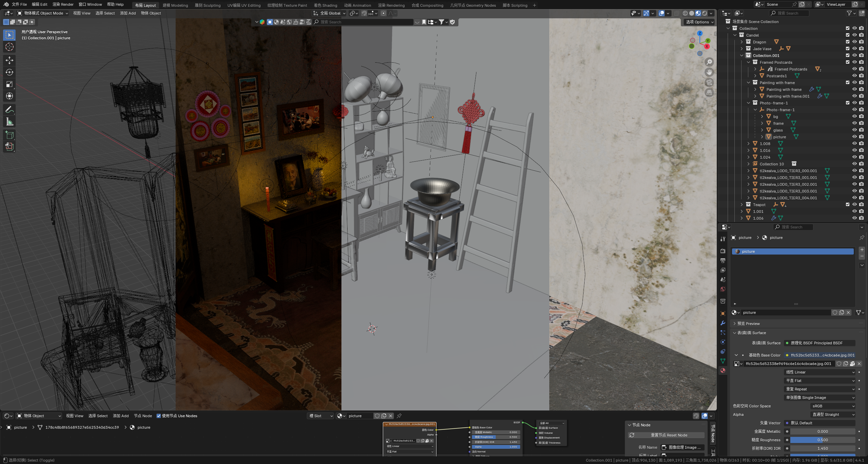Viewport: 868px width, 464px height.
Task: Select the Move tool
Action: point(9,60)
